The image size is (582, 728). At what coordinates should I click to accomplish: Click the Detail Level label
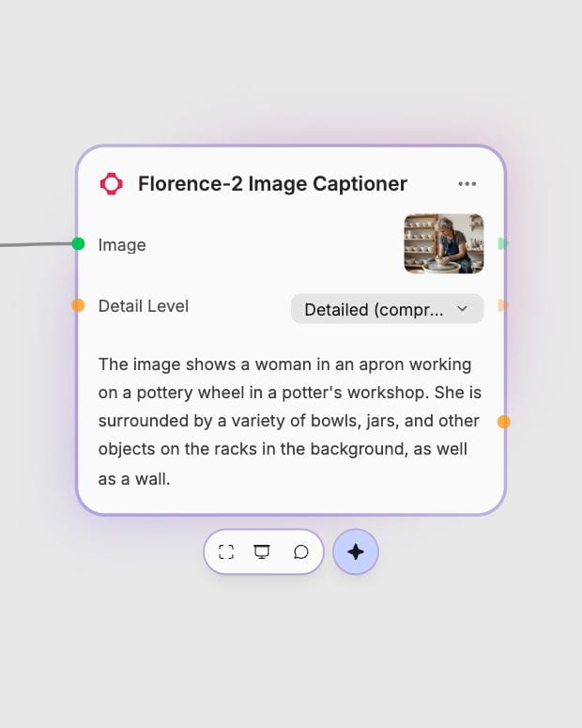[x=144, y=306]
